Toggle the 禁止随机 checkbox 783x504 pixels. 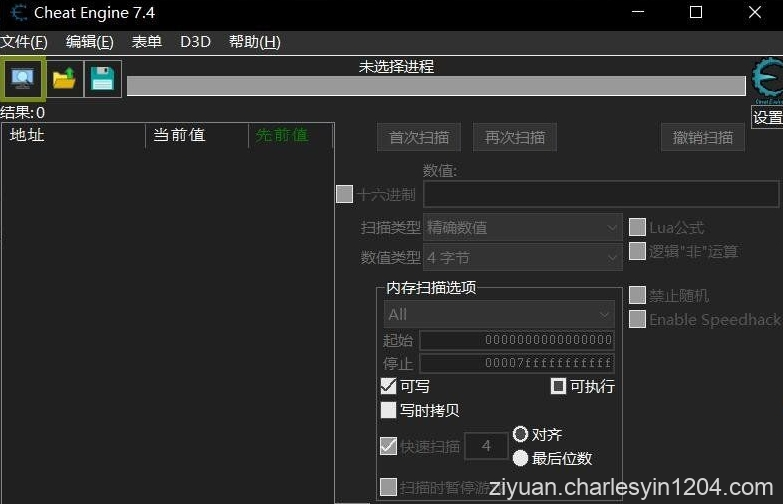click(x=637, y=295)
